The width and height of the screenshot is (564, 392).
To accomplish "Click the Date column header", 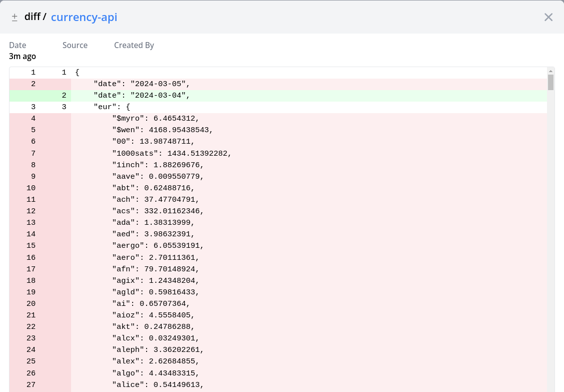I will (18, 45).
